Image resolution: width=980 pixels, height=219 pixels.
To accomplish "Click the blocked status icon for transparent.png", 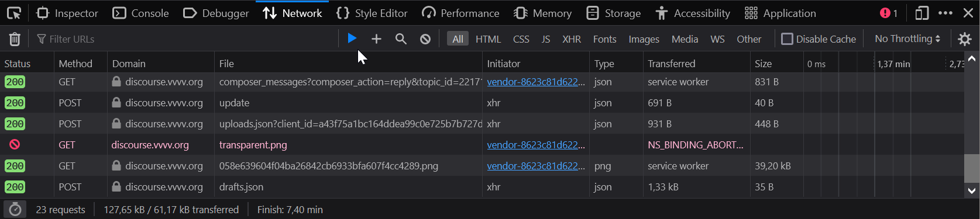I will pos(15,144).
